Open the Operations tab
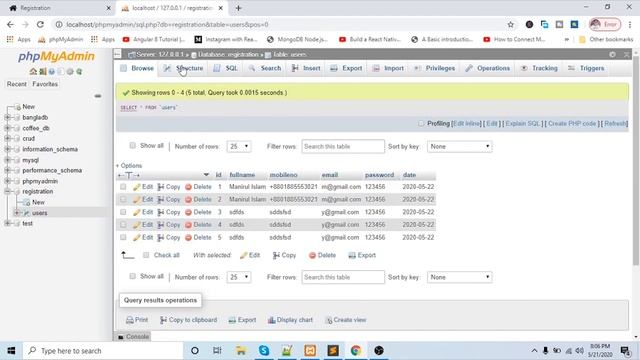 tap(487, 68)
